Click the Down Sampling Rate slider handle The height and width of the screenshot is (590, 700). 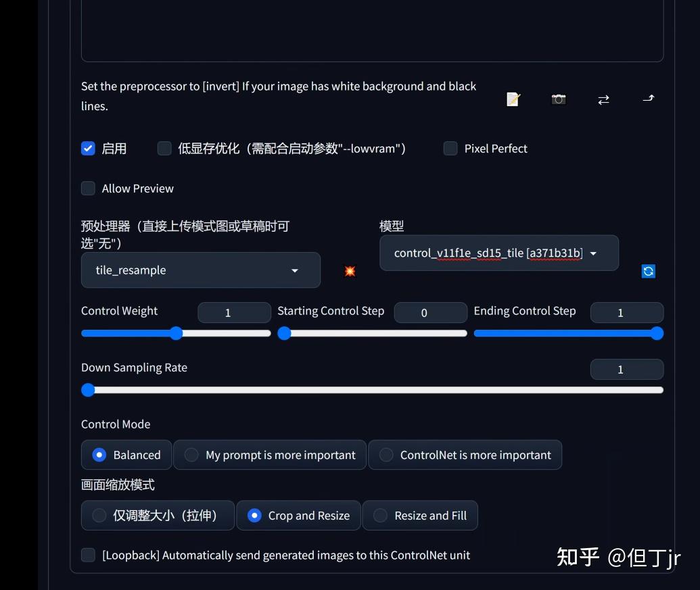point(88,390)
